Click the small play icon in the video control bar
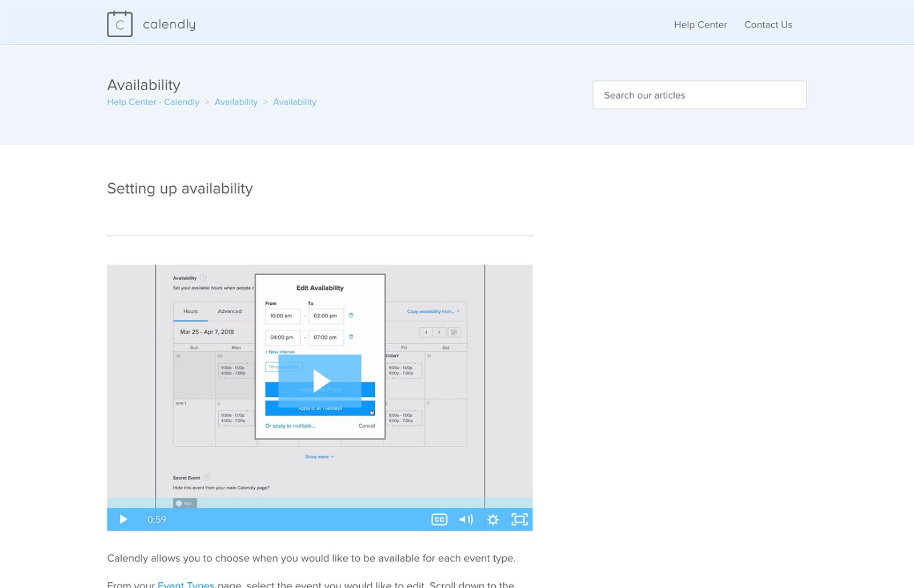This screenshot has height=588, width=914. [x=123, y=519]
